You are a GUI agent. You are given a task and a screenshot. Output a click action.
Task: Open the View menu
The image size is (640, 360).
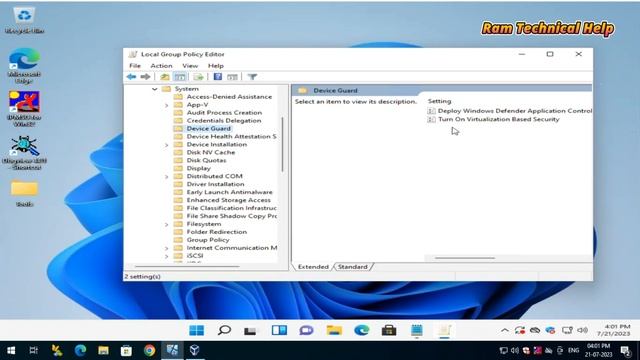190,66
